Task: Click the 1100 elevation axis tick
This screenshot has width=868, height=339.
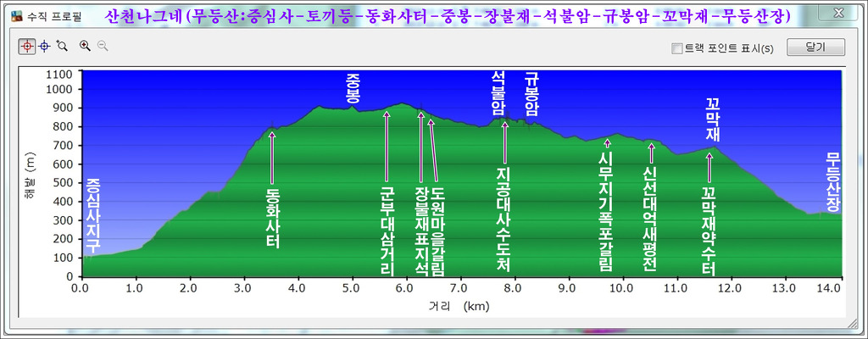Action: pos(60,75)
